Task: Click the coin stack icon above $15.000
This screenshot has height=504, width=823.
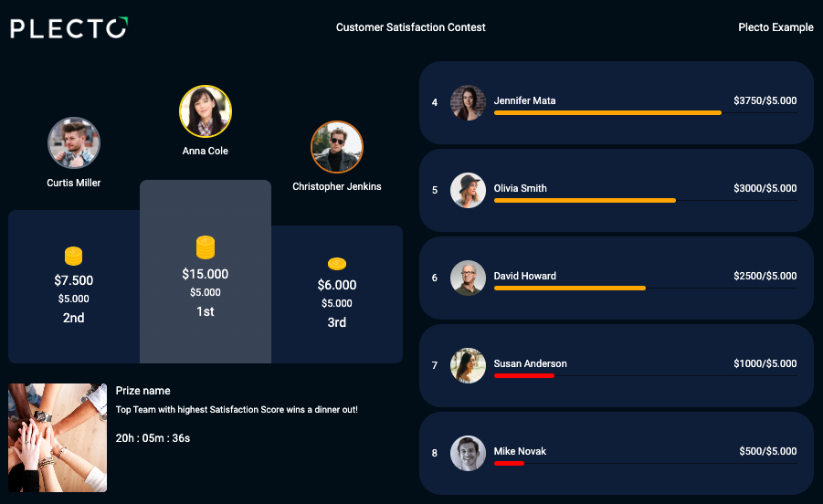Action: (206, 247)
